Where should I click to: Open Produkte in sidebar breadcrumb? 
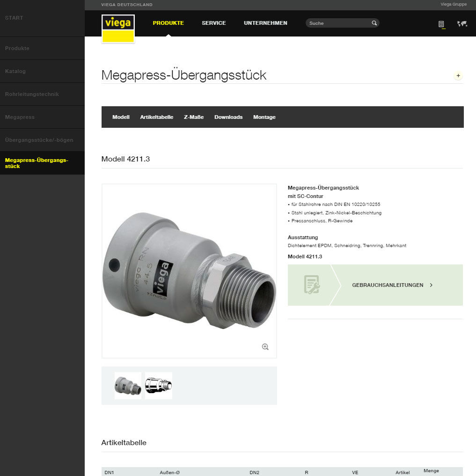42,48
